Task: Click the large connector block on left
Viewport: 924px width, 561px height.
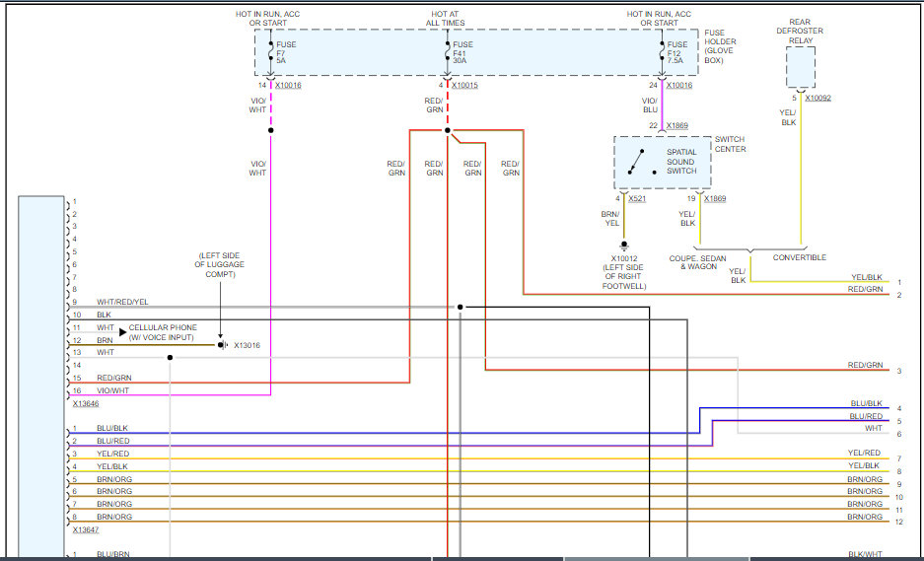Action: coord(40,375)
